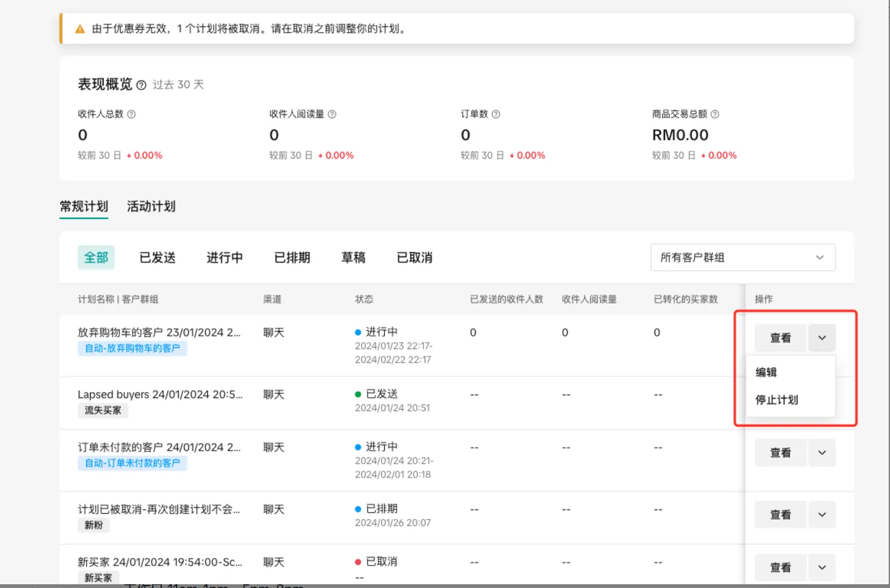Click the RM0.00 商品交易总额 value
890x588 pixels.
click(x=680, y=135)
